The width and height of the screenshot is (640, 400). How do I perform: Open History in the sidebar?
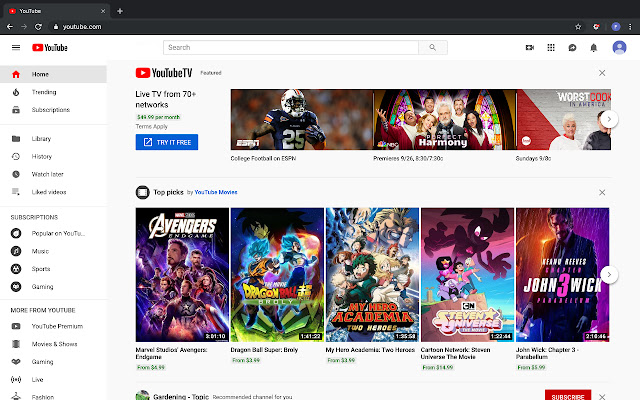53,156
